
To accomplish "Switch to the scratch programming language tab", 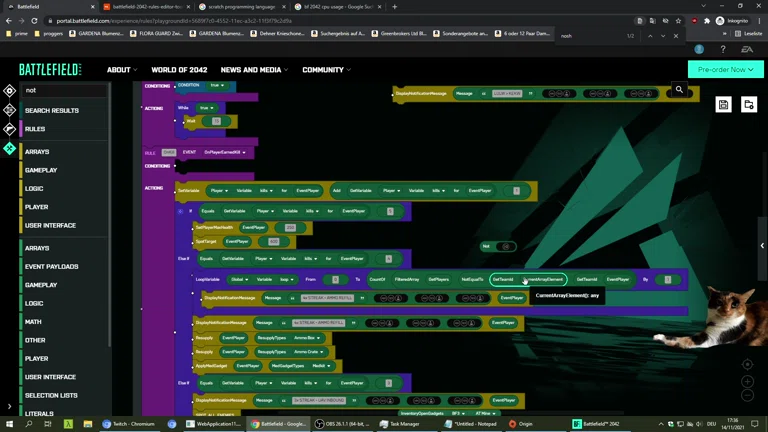I will pyautogui.click(x=241, y=7).
